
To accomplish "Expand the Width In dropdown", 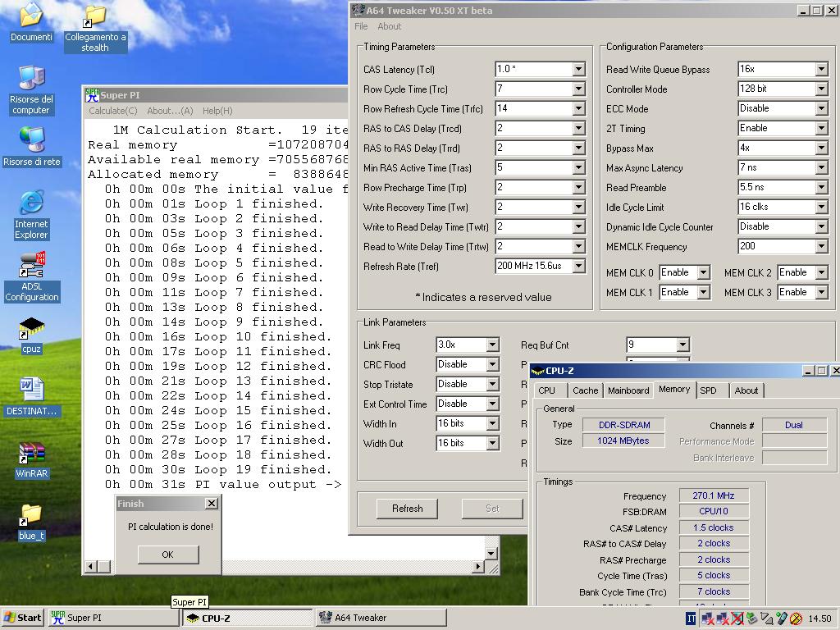I will (x=493, y=424).
